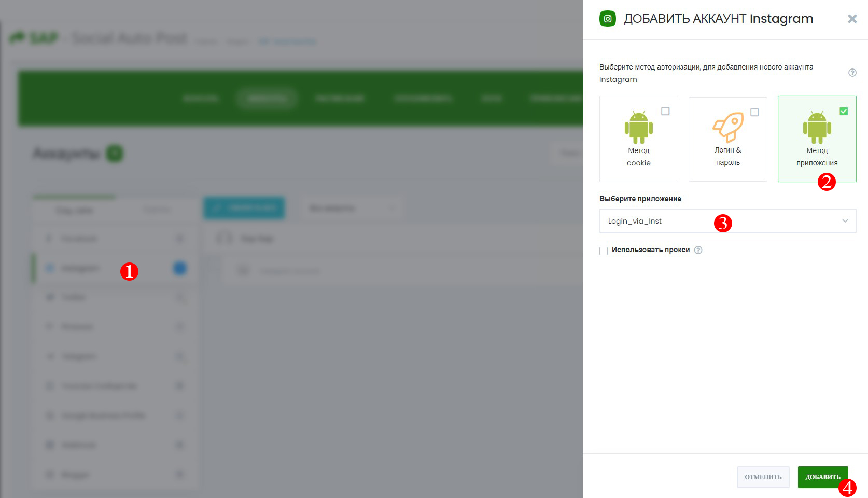Click the ОТМЕНИТЬ button
The image size is (868, 498).
763,477
